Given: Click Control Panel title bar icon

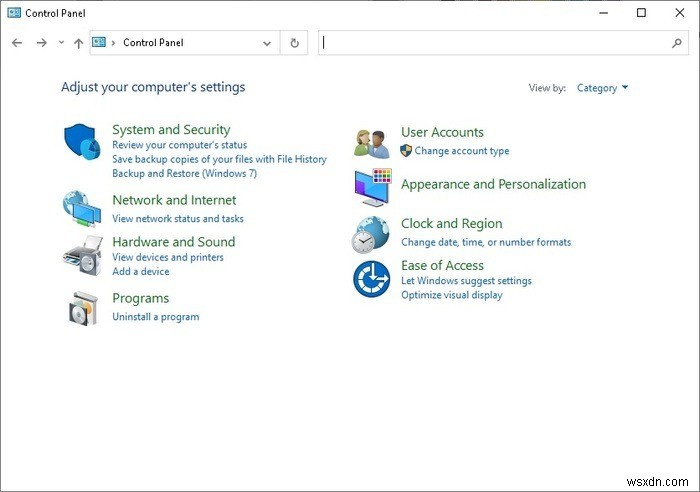Looking at the screenshot, I should 14,13.
